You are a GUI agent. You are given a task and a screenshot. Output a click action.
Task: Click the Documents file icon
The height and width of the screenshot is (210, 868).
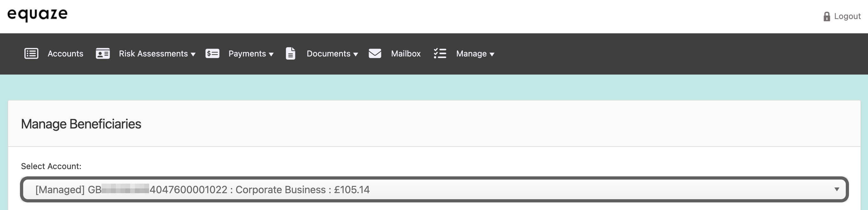click(291, 54)
